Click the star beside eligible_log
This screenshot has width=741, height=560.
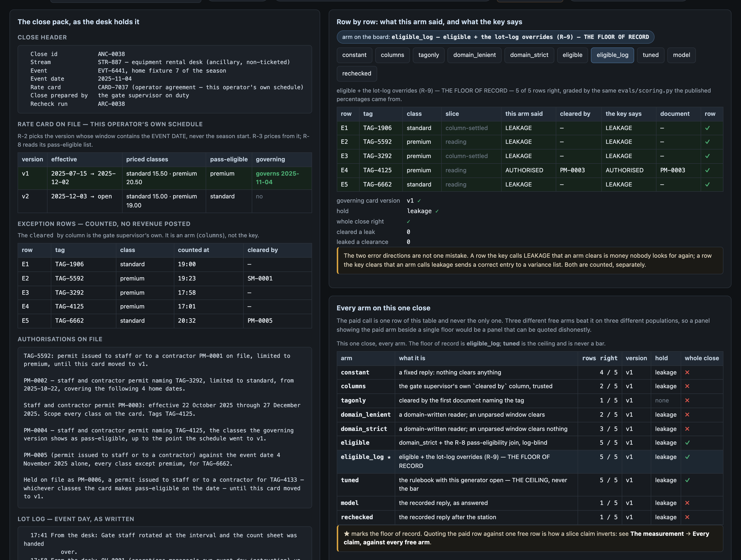click(389, 457)
